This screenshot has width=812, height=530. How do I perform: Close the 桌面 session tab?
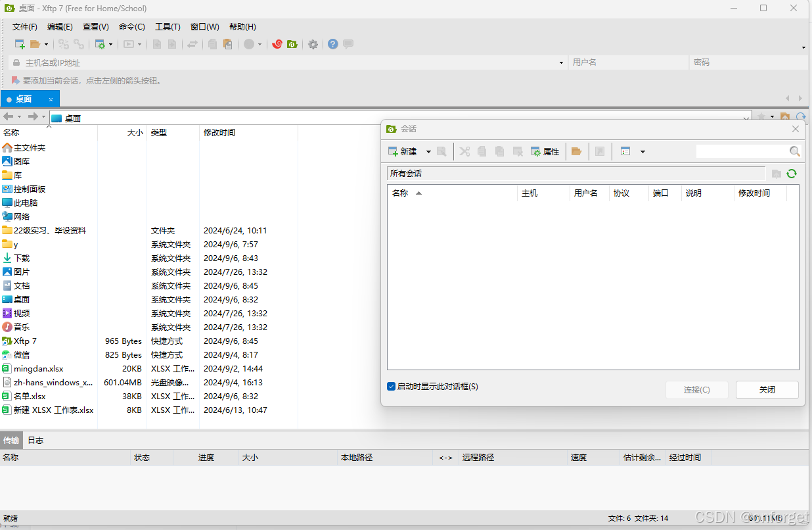click(x=51, y=99)
